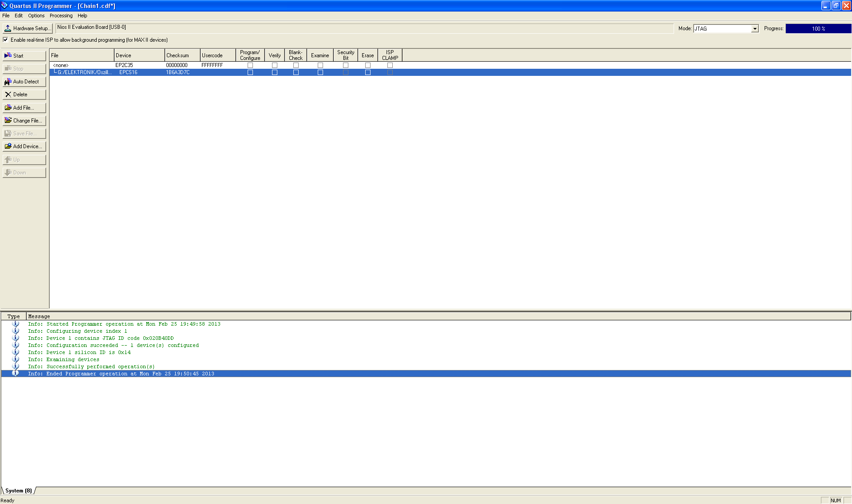
Task: Open the Help menu
Action: coord(83,16)
